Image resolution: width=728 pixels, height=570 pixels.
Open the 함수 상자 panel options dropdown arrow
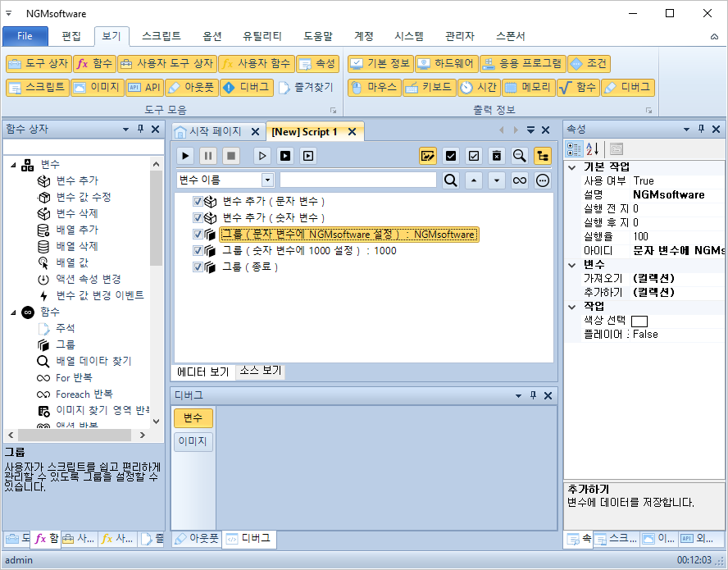[125, 130]
